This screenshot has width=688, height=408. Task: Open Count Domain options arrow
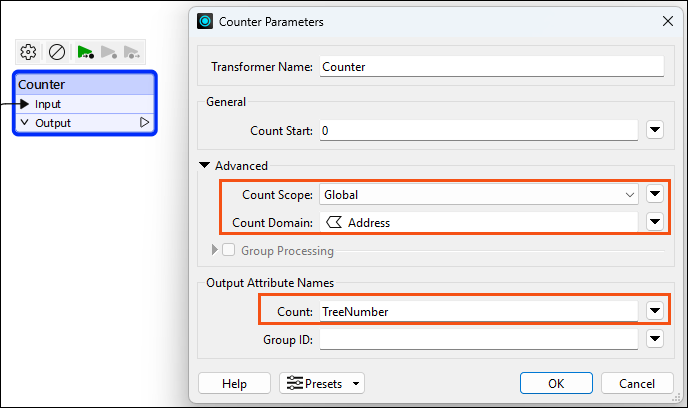(655, 222)
